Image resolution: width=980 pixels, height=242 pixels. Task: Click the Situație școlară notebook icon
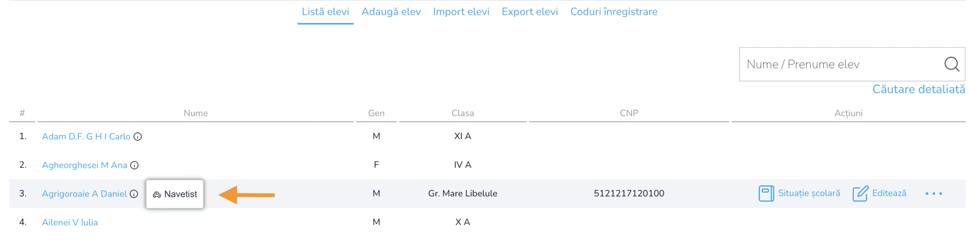click(x=766, y=193)
